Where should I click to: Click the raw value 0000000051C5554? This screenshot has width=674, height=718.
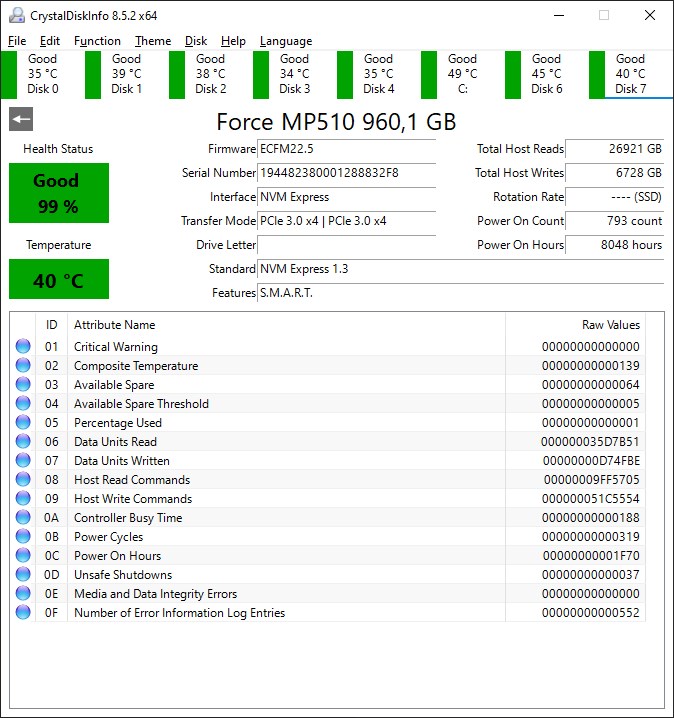click(591, 499)
